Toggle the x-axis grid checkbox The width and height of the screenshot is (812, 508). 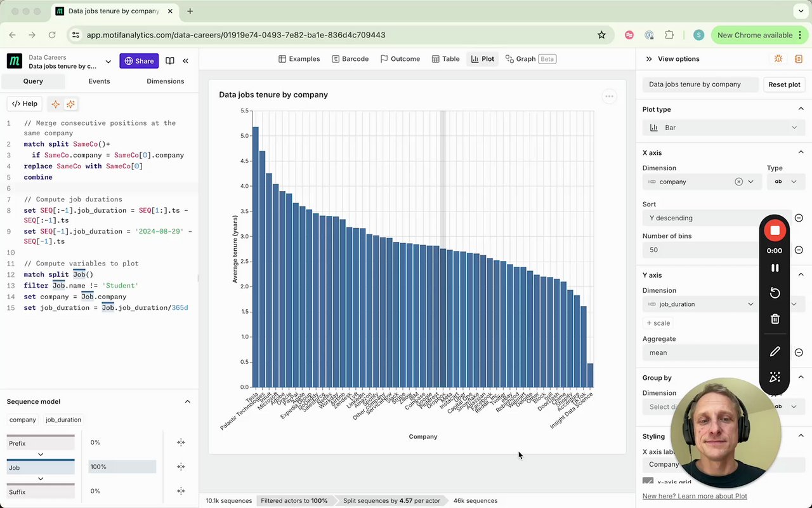[648, 483]
